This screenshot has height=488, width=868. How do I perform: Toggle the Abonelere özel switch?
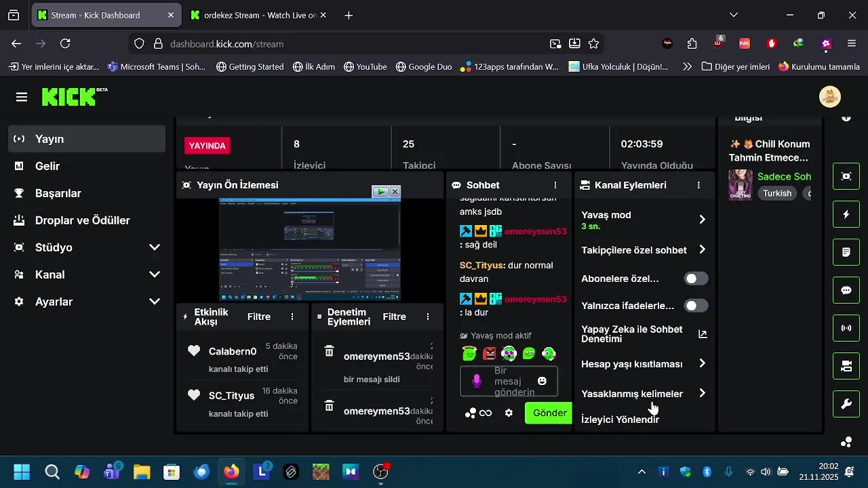[696, 279]
